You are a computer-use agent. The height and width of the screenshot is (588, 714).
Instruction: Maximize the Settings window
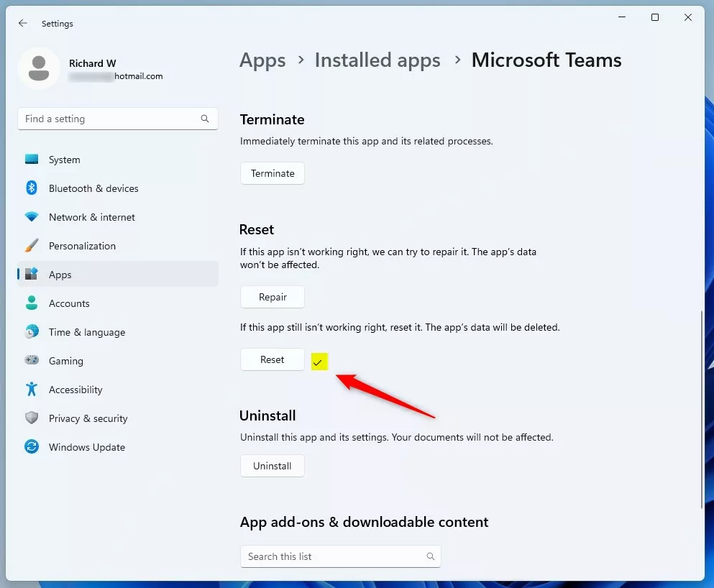pyautogui.click(x=655, y=17)
